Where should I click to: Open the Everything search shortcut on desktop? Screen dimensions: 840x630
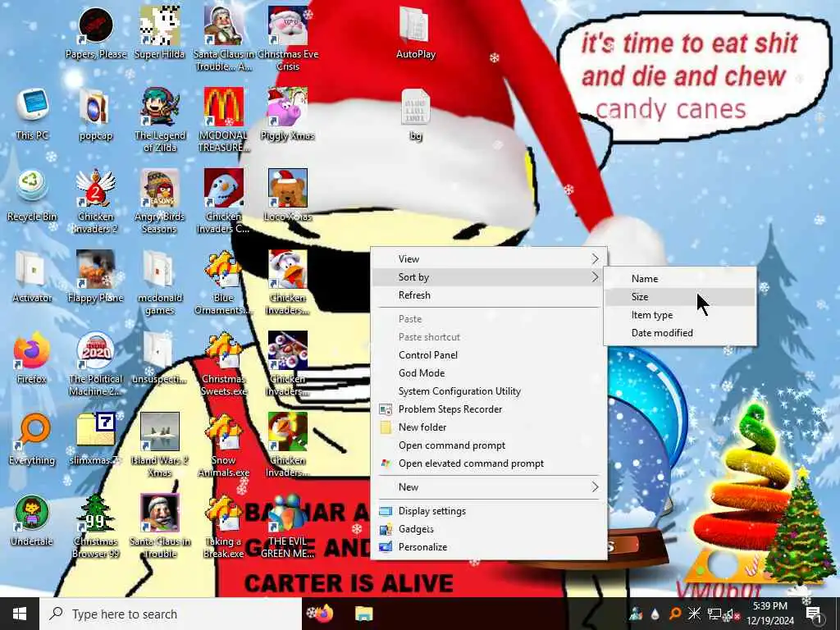pos(32,440)
